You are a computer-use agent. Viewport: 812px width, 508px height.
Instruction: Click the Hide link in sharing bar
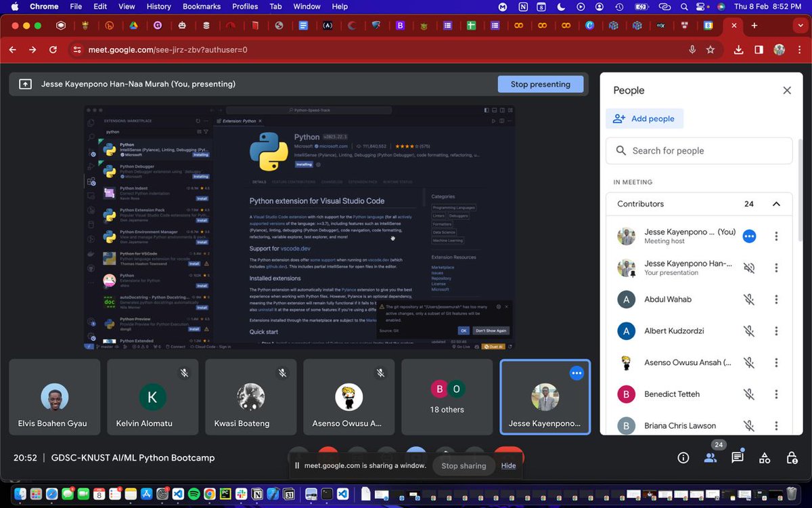tap(508, 465)
